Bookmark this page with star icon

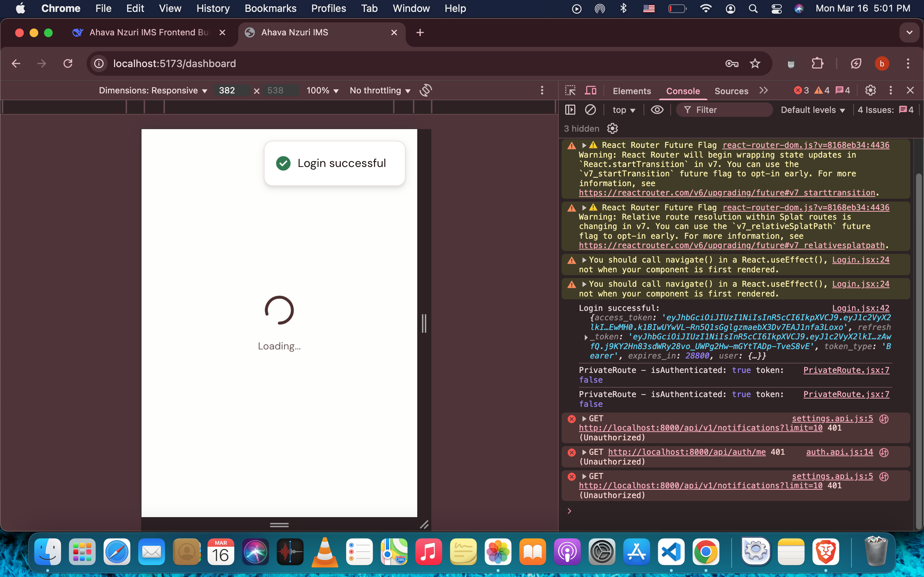(755, 63)
